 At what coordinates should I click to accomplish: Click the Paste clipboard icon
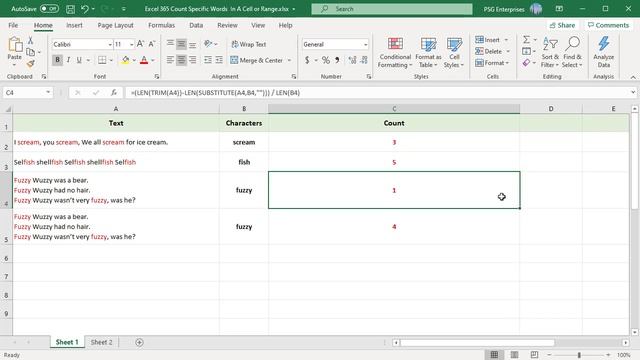[15, 45]
